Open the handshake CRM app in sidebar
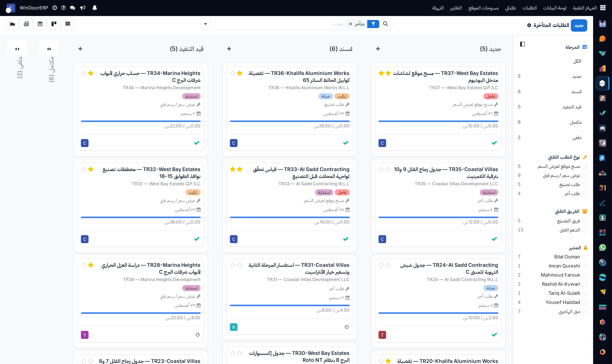This screenshot has width=612, height=364. pyautogui.click(x=602, y=54)
